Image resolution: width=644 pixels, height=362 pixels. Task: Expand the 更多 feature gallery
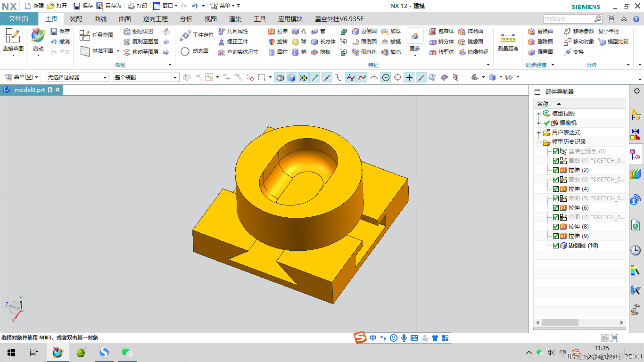[x=415, y=42]
